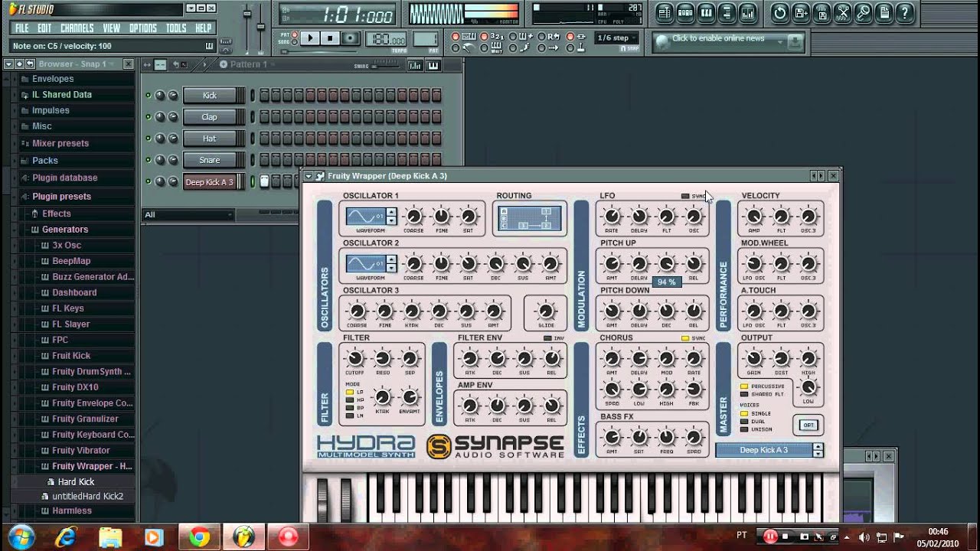Screen dimensions: 980x551
Task: Click the swing slider in step sequencer
Action: tap(385, 66)
